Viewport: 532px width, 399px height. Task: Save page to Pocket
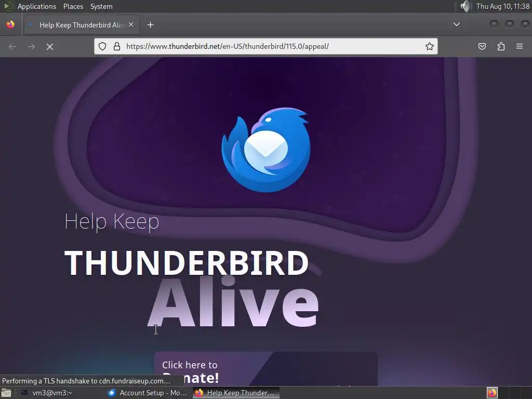pyautogui.click(x=482, y=46)
